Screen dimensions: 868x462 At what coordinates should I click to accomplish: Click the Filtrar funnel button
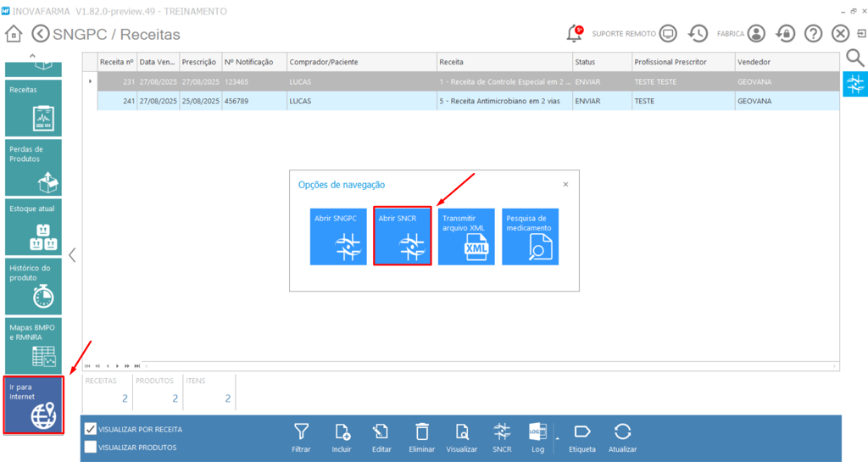click(301, 437)
